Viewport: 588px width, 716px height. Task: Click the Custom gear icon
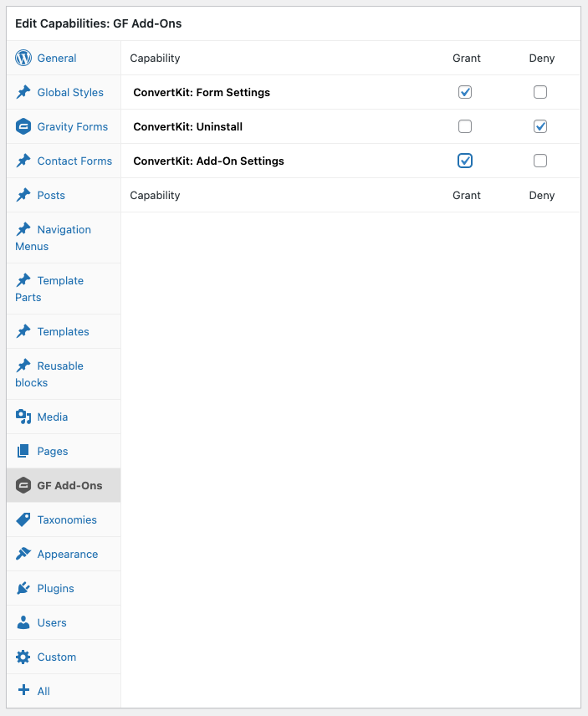click(23, 657)
